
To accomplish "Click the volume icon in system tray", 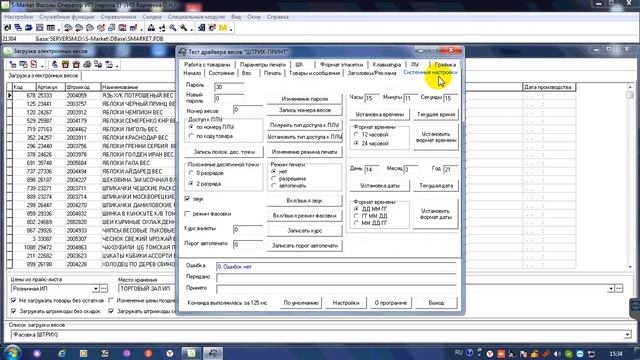I will (x=557, y=353).
